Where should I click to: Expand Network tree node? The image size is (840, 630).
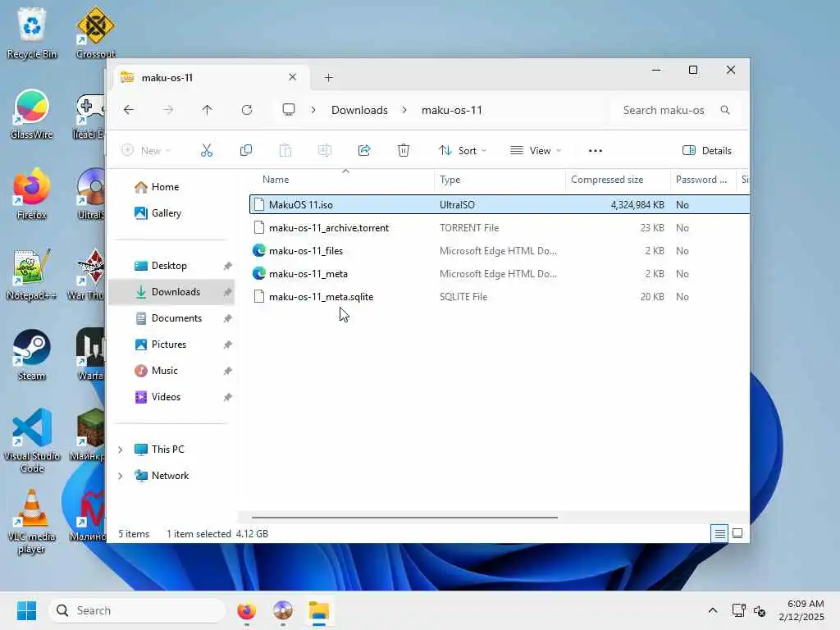pos(121,476)
